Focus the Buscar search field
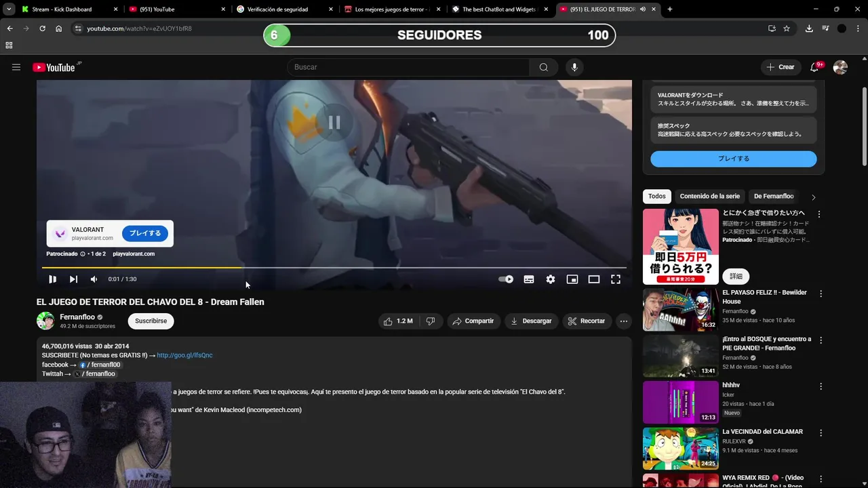Image resolution: width=868 pixels, height=488 pixels. 408,67
